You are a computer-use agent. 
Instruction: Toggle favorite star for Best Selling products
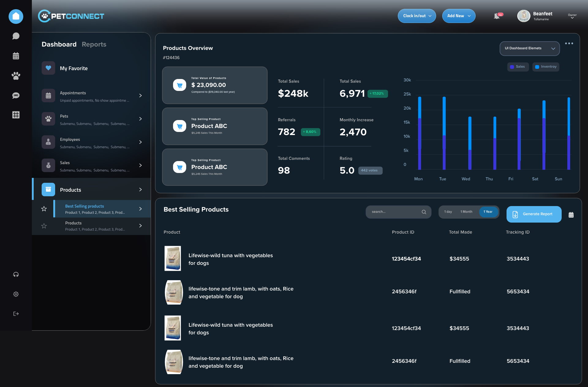44,209
